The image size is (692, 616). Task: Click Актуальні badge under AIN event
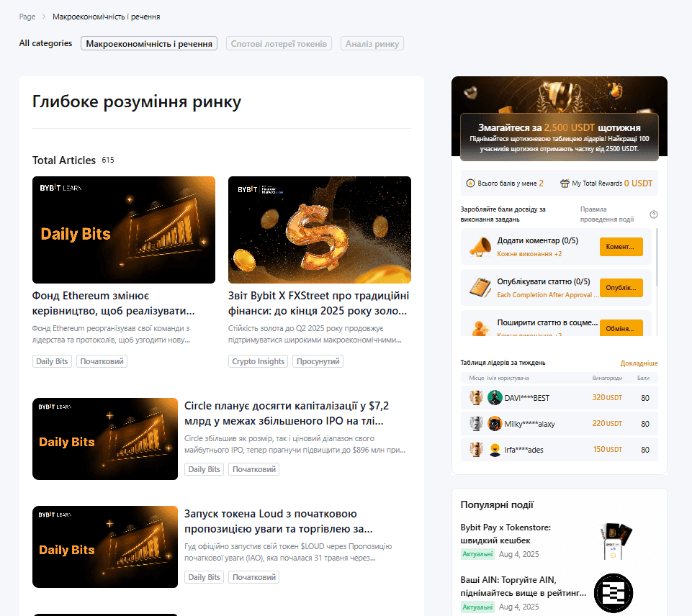(x=477, y=607)
